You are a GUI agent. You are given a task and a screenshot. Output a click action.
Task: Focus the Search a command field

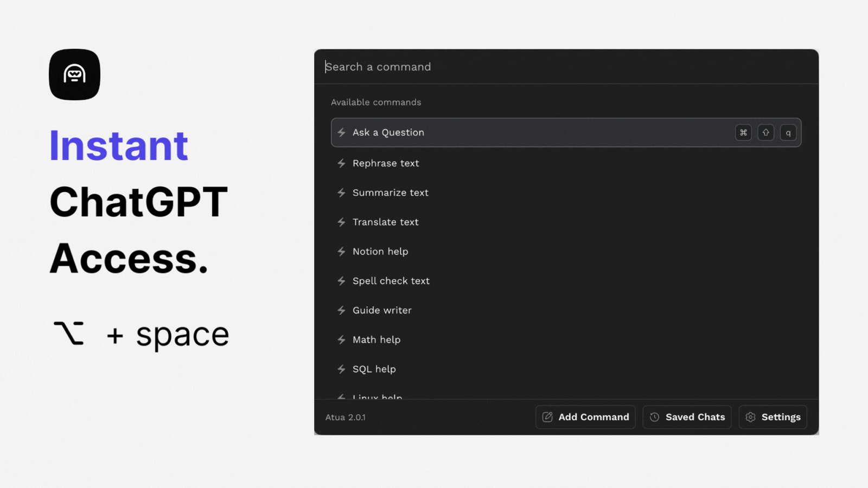566,67
